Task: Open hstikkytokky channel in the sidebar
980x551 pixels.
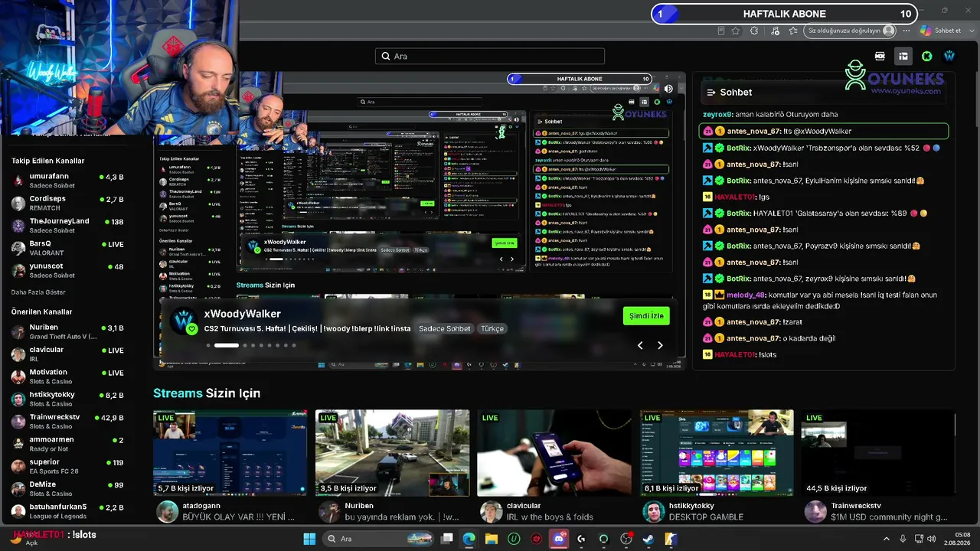Action: [67, 399]
